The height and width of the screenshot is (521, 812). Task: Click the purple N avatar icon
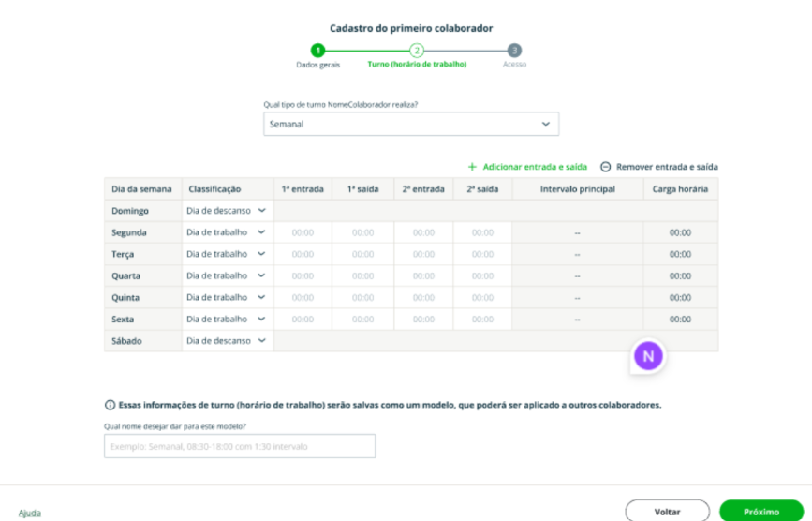[648, 356]
